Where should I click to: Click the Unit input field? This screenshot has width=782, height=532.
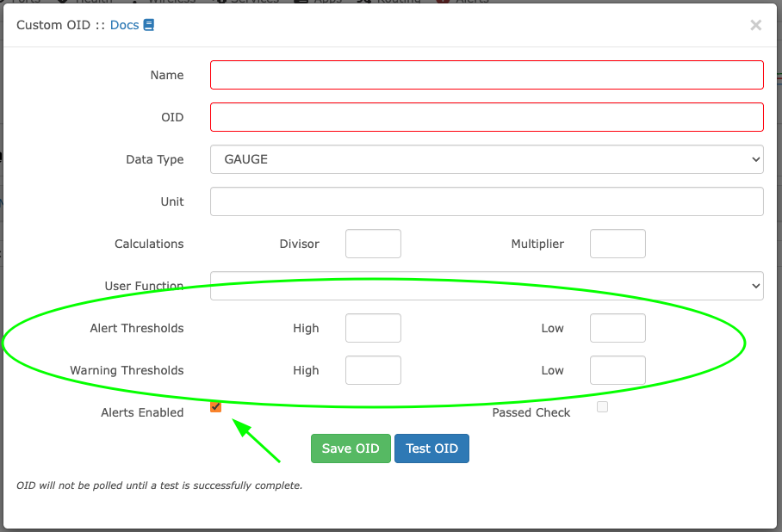click(487, 201)
